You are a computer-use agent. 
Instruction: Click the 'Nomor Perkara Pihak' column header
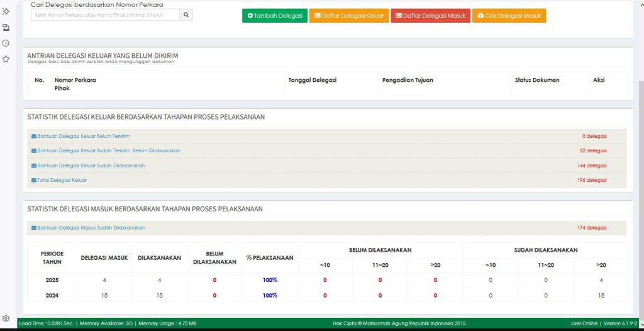[x=75, y=84]
